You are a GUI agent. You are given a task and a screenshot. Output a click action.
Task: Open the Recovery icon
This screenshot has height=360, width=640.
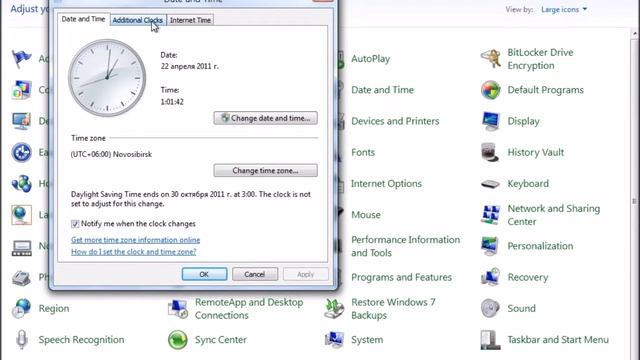[491, 277]
